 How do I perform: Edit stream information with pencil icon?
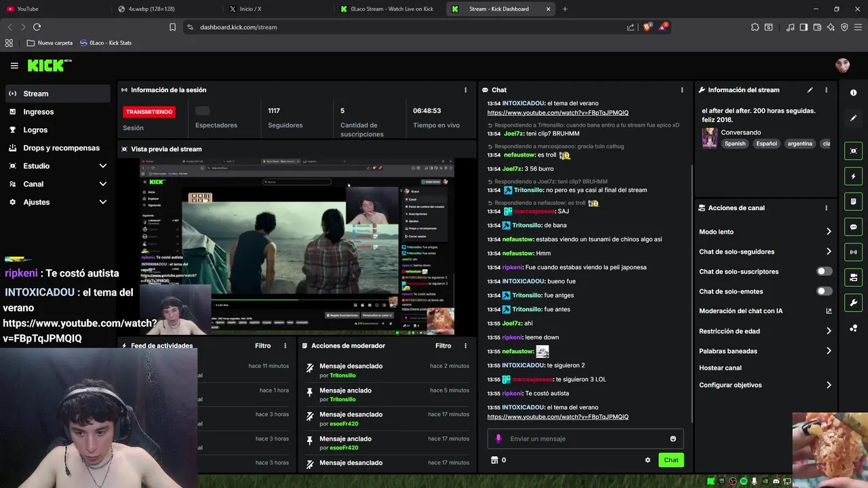point(810,89)
